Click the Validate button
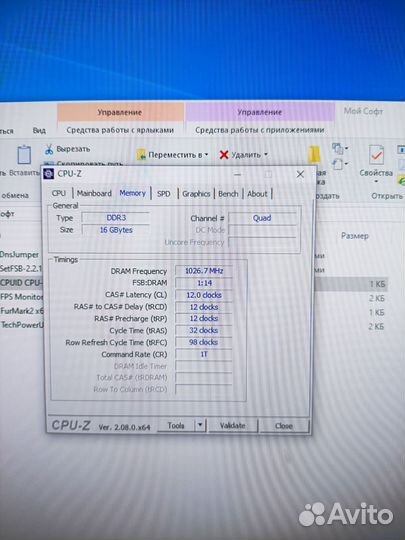Viewport: 405px width, 540px height. coord(232,426)
